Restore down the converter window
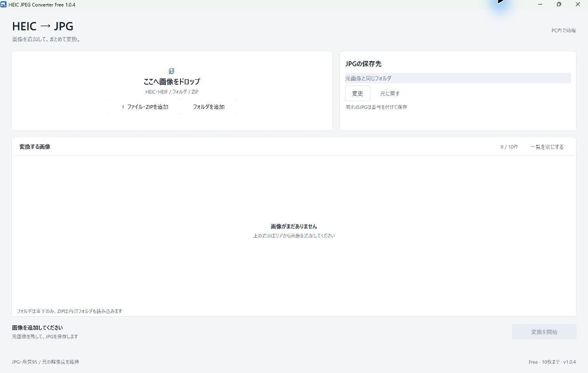588x373 pixels. point(559,5)
